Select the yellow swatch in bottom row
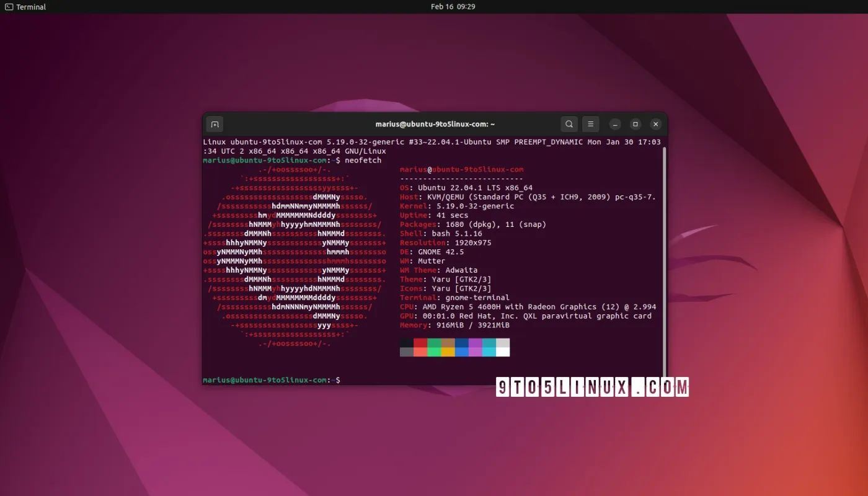This screenshot has width=868, height=496. [x=448, y=352]
